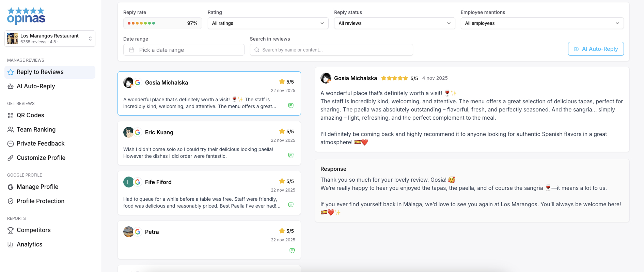Click star rating icon on Petra card
This screenshot has height=272, width=644.
pyautogui.click(x=282, y=231)
